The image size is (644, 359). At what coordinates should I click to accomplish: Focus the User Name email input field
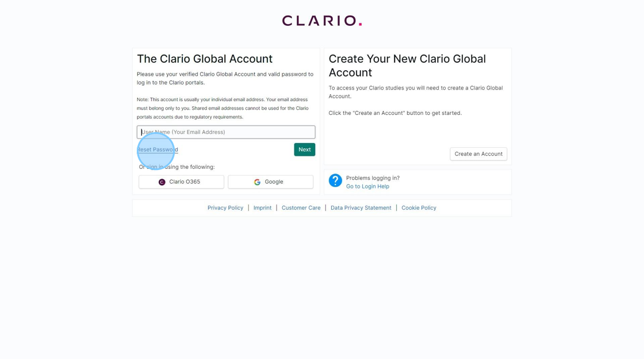[226, 132]
